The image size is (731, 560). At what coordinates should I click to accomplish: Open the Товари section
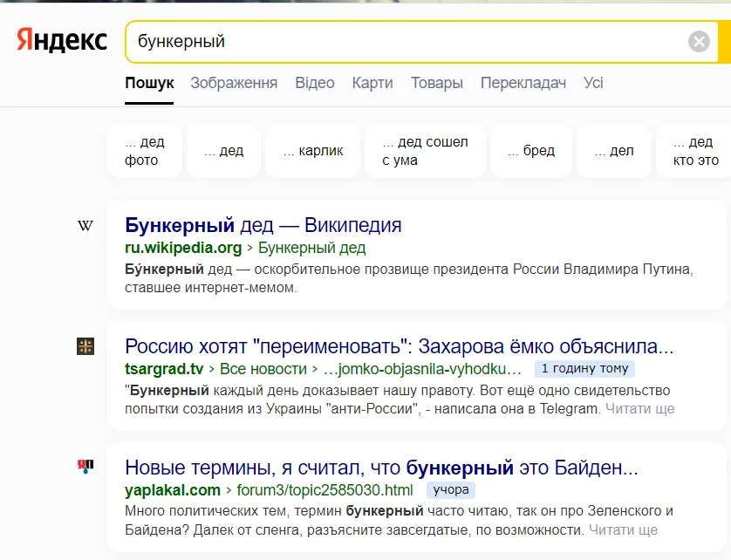click(437, 83)
